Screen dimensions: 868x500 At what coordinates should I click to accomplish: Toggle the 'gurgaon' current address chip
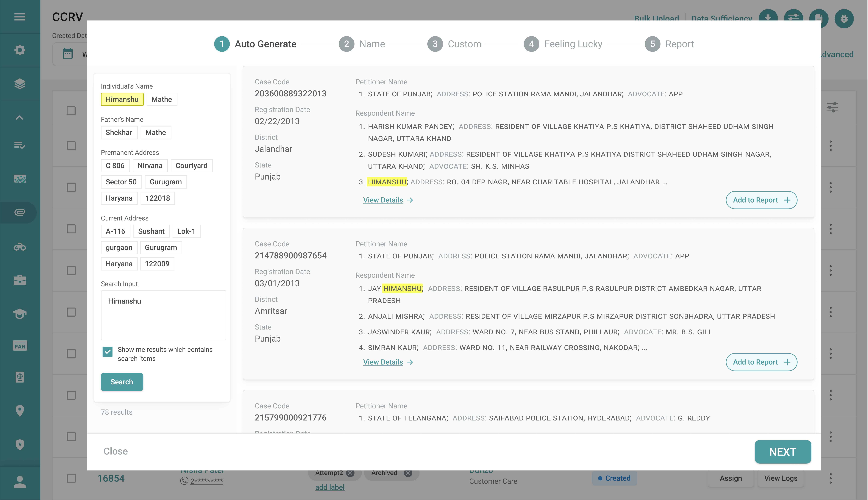(x=119, y=248)
